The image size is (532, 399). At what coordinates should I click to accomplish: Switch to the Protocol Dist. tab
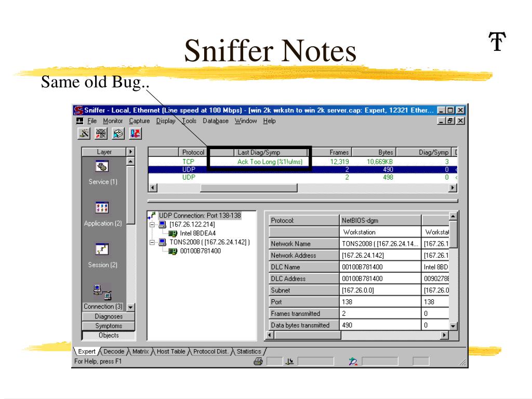pos(211,352)
